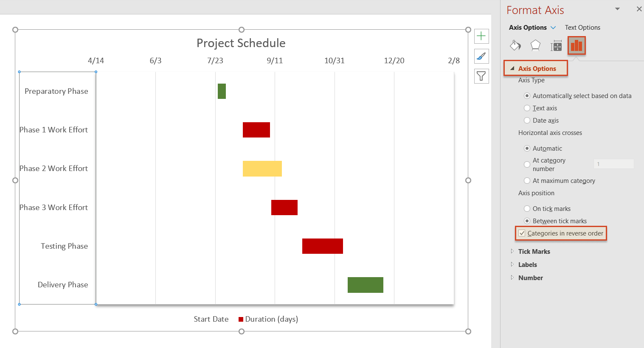Open the Axis Options dropdown chevron
The height and width of the screenshot is (348, 644).
553,28
